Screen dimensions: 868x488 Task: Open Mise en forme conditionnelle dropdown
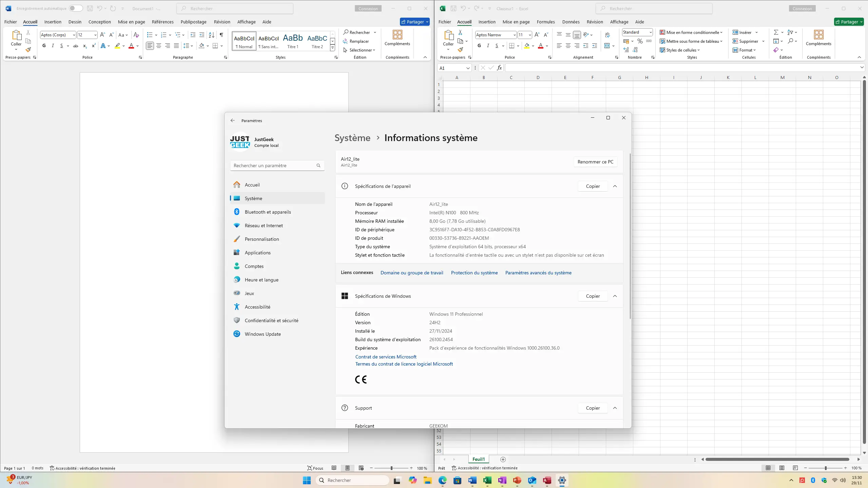click(x=691, y=32)
